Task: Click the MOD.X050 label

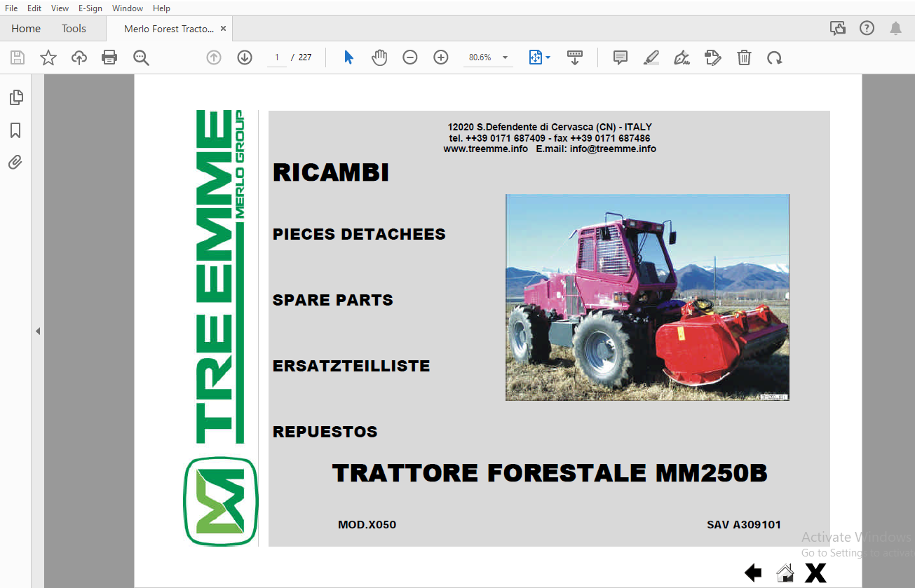Action: click(x=367, y=525)
